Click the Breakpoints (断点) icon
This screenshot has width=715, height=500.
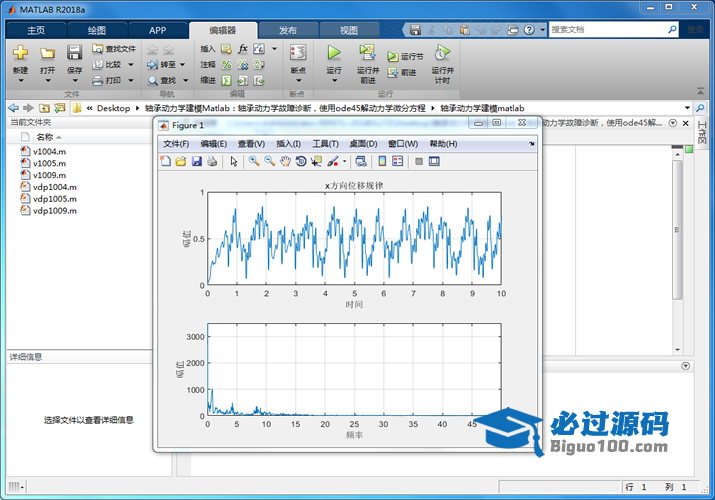point(298,53)
